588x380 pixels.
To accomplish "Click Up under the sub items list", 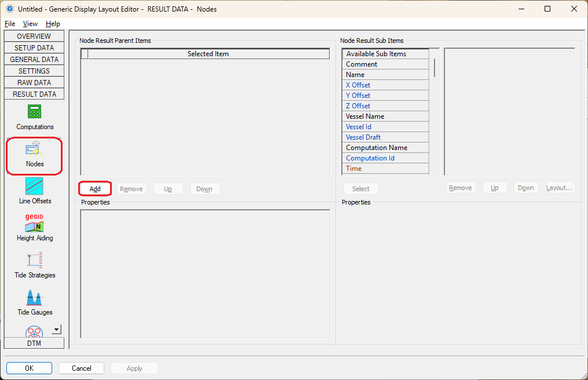I will coord(495,188).
